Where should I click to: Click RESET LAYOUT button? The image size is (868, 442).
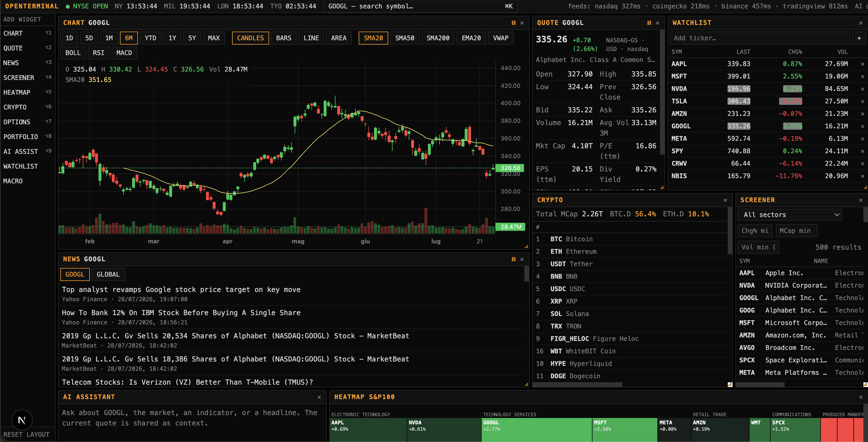pos(26,434)
